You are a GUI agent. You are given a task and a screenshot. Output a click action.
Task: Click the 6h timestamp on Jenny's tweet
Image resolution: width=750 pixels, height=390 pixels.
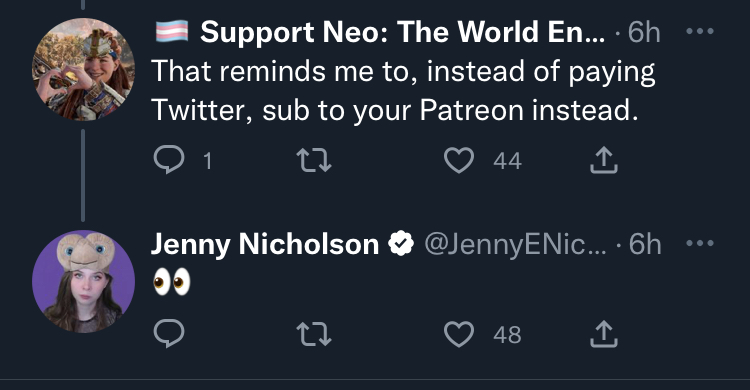pos(645,245)
